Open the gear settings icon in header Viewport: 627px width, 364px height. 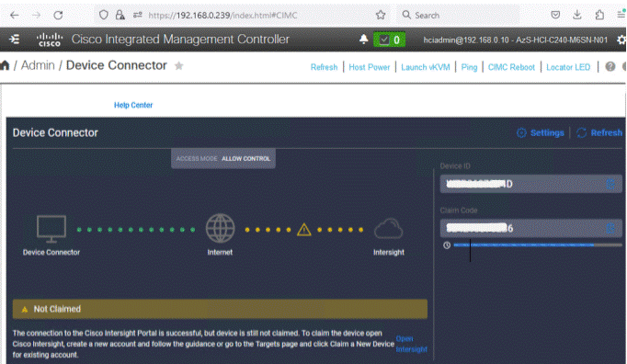click(621, 40)
